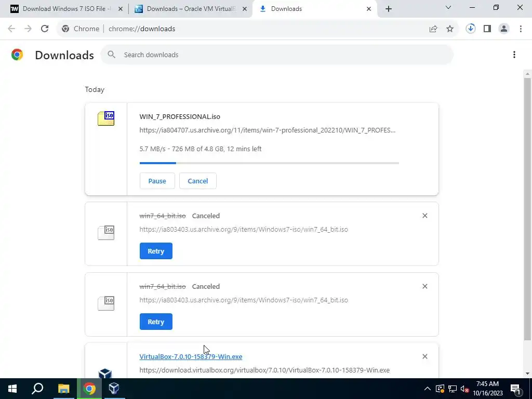Close the Oracle VM VirtualBox tab
532x399 pixels.
point(245,9)
